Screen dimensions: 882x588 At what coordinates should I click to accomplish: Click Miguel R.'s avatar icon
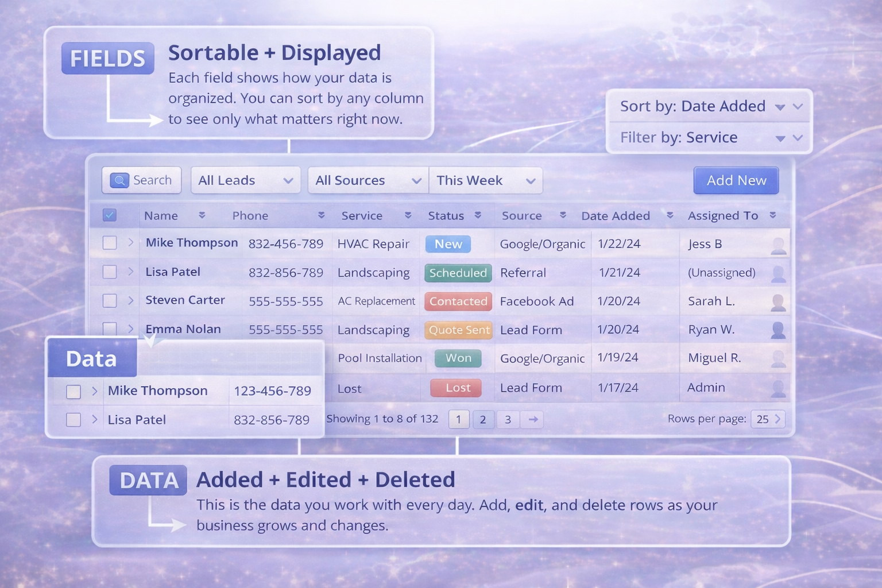click(779, 358)
